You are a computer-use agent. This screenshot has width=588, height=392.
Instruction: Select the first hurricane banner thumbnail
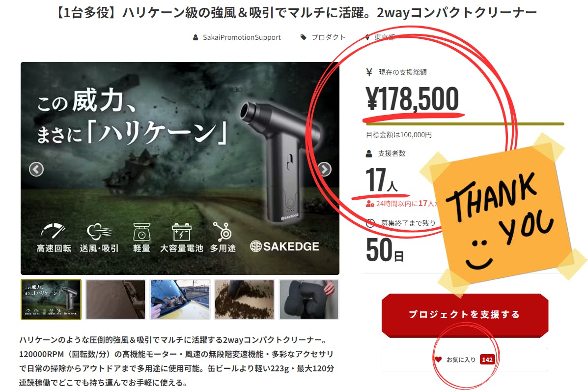pyautogui.click(x=51, y=300)
